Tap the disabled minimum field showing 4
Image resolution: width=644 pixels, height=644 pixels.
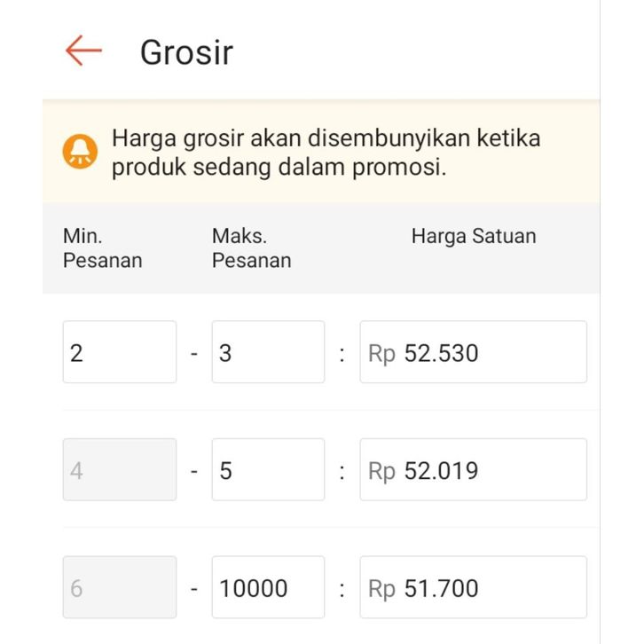pyautogui.click(x=120, y=469)
